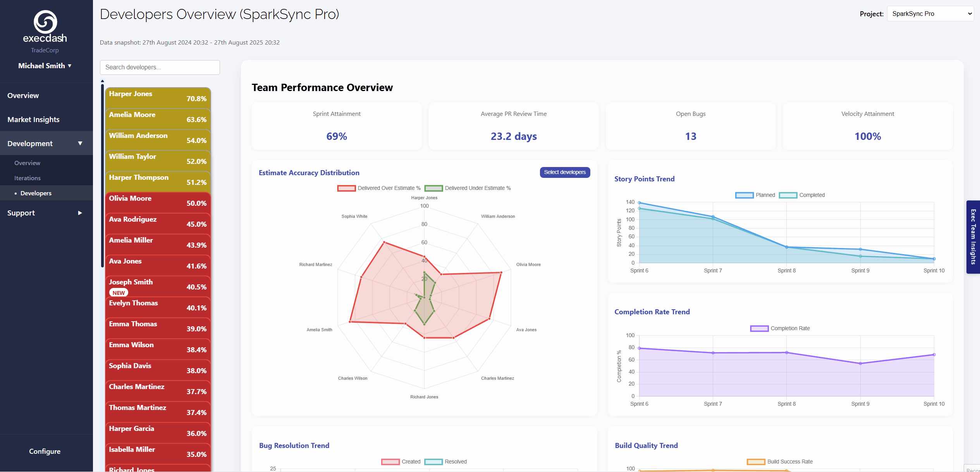The width and height of the screenshot is (980, 472).
Task: Go to Market Insights
Action: pyautogui.click(x=33, y=119)
